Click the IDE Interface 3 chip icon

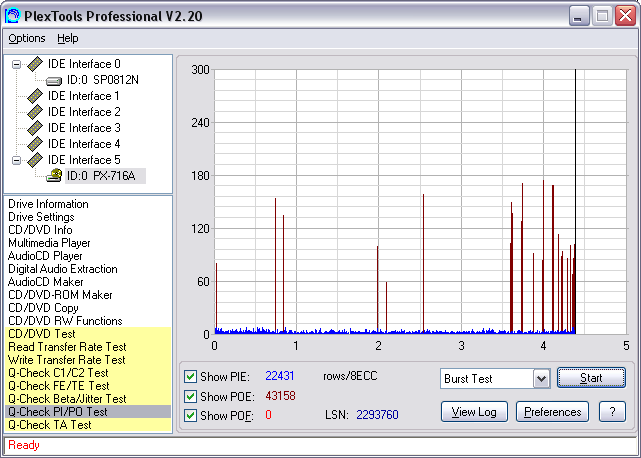click(x=35, y=128)
